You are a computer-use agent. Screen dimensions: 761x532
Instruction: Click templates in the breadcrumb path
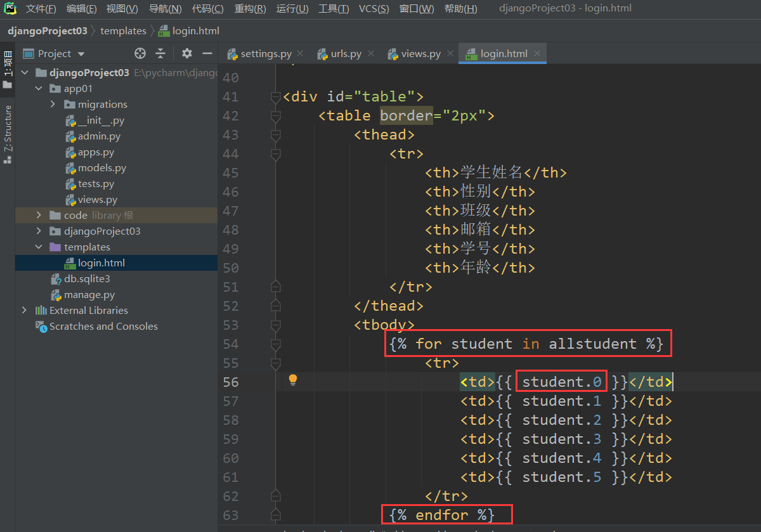pos(123,30)
